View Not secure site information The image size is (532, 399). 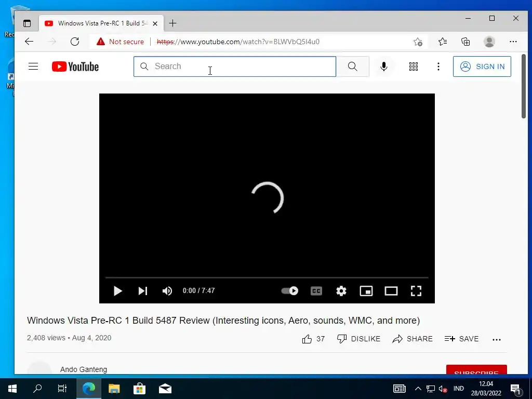120,42
